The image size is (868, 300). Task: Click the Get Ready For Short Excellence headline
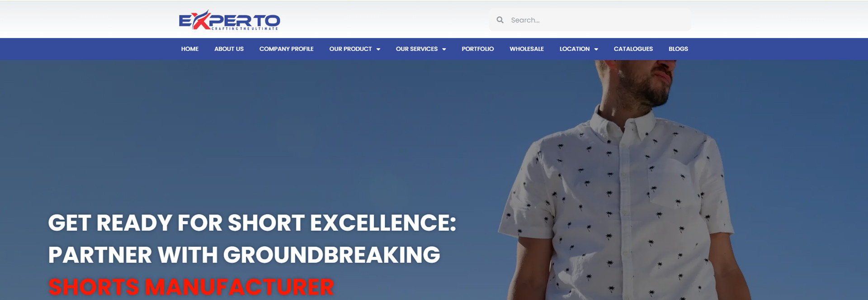(x=252, y=223)
